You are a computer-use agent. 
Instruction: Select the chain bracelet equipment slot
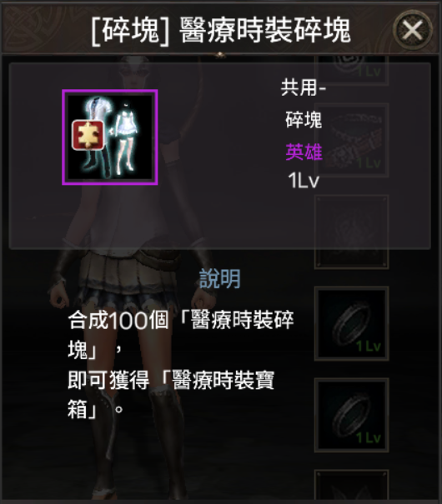[x=352, y=141]
